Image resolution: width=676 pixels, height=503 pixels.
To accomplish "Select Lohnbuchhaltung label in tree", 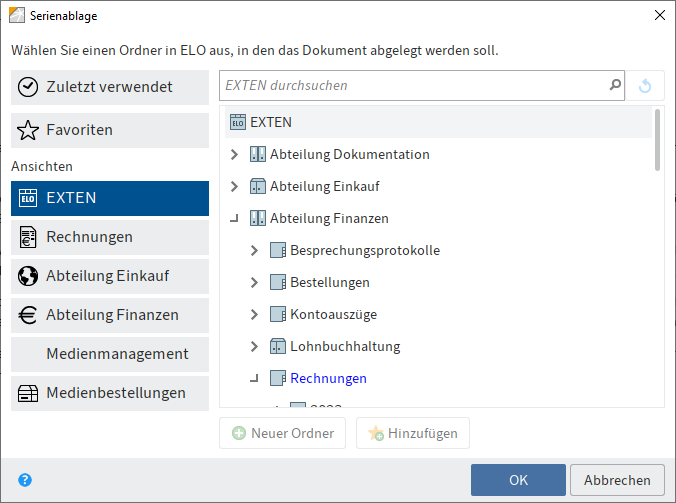I will (345, 347).
